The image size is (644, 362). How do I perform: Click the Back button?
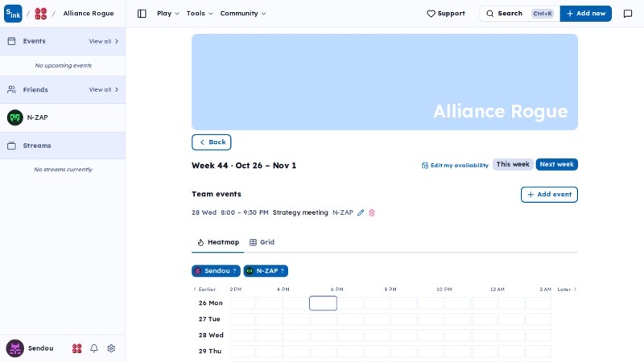(212, 142)
